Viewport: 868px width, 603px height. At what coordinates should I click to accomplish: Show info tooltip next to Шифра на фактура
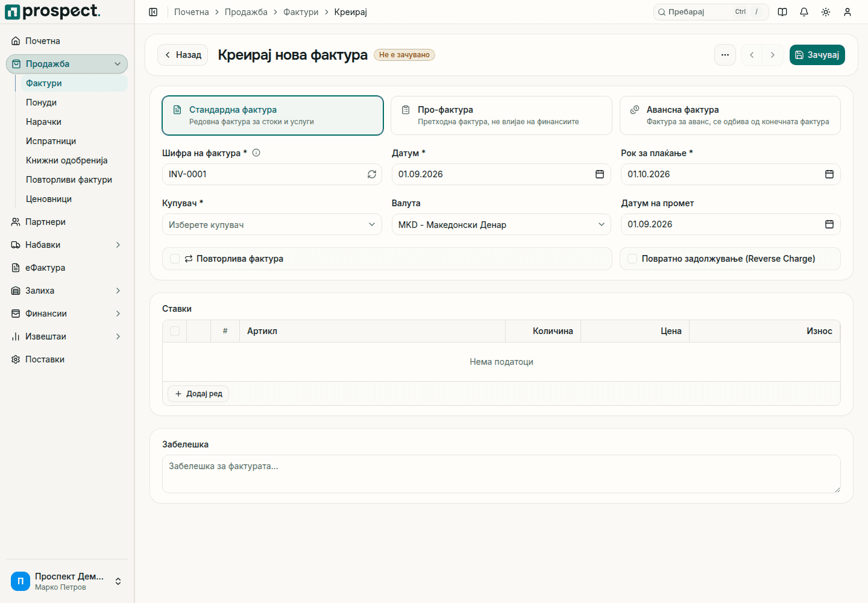click(256, 153)
